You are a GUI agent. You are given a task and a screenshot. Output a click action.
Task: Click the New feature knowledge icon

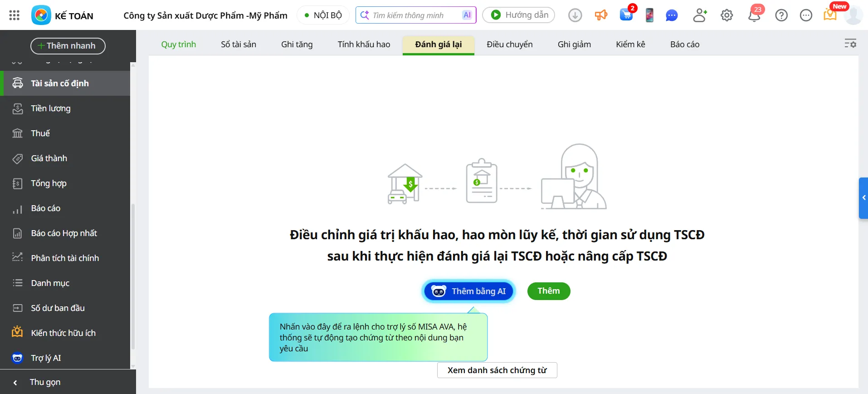click(830, 15)
